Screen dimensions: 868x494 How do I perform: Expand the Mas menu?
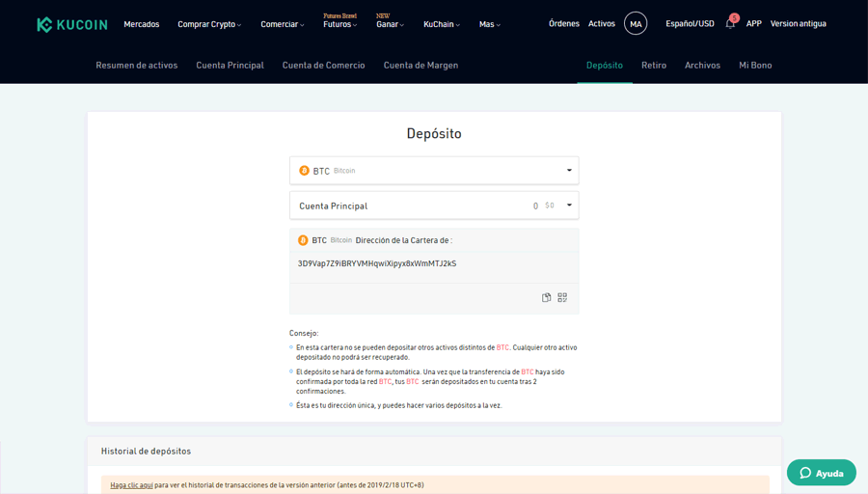[489, 24]
